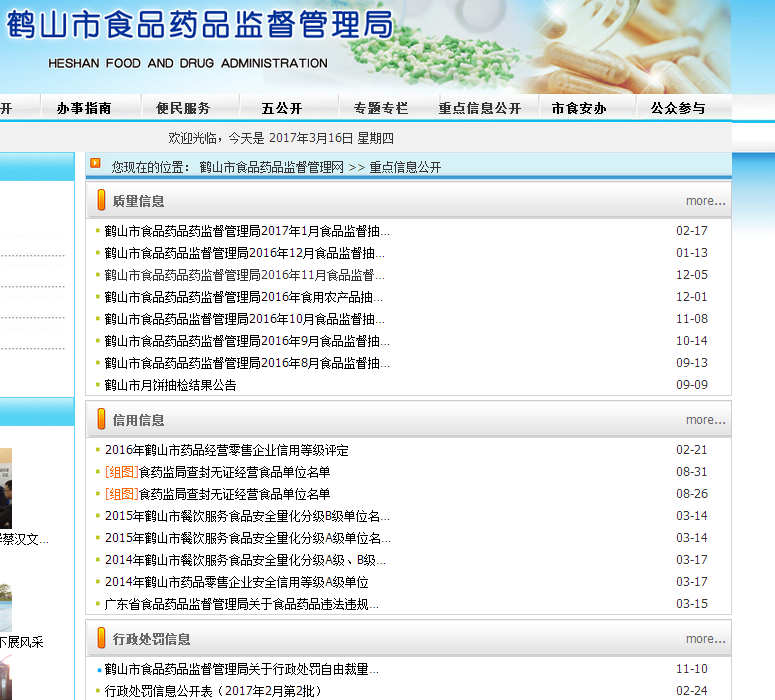
Task: Select 五公开 in the navigation bar
Action: (x=282, y=109)
